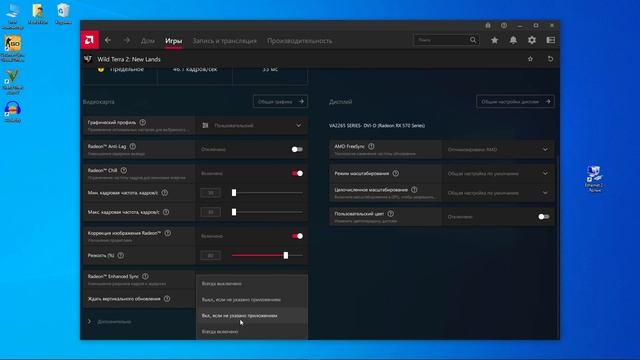
Task: Open help question mark in title bar
Action: (x=504, y=25)
